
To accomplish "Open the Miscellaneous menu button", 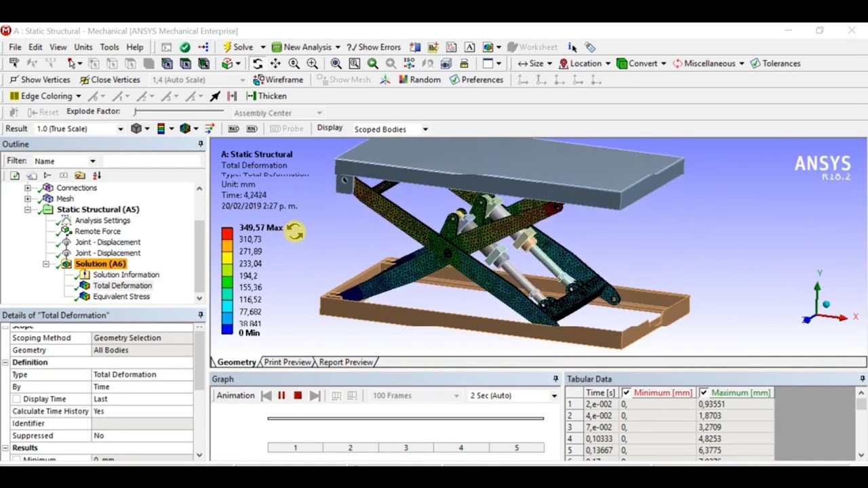I will click(708, 63).
